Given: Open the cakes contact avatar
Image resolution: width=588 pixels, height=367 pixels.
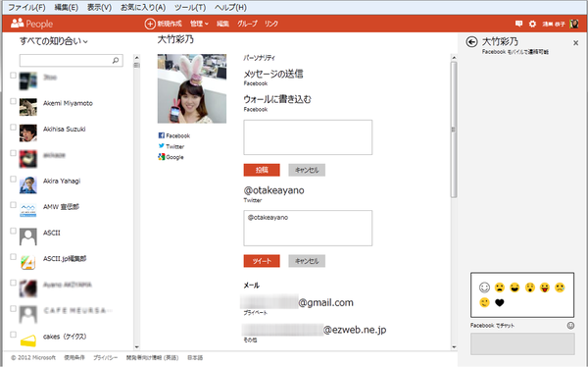Looking at the screenshot, I should pos(28,340).
